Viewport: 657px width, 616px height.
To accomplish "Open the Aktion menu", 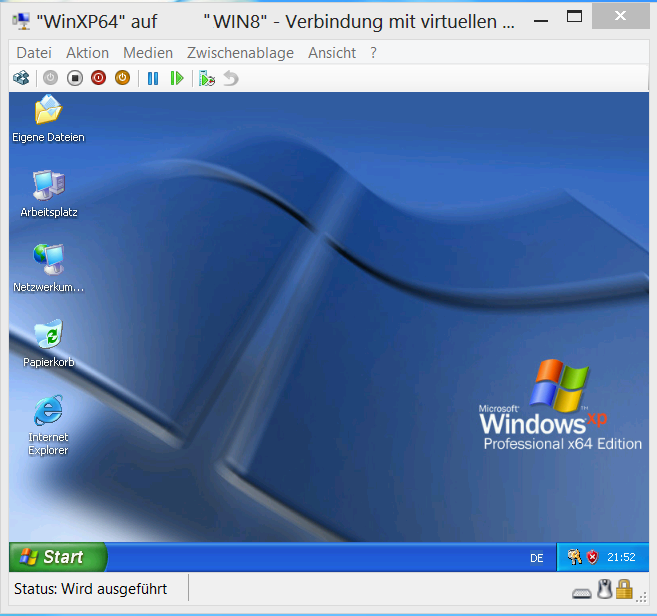I will [x=87, y=53].
